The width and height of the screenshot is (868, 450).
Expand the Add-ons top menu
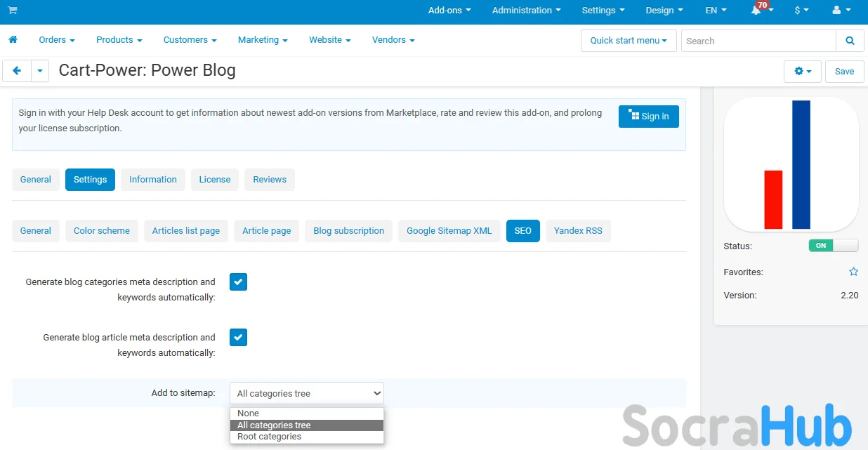click(449, 11)
